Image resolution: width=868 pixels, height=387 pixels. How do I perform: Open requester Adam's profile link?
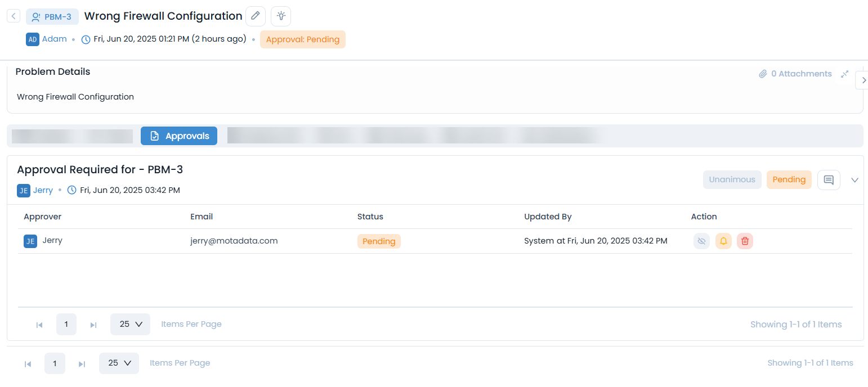click(x=54, y=39)
